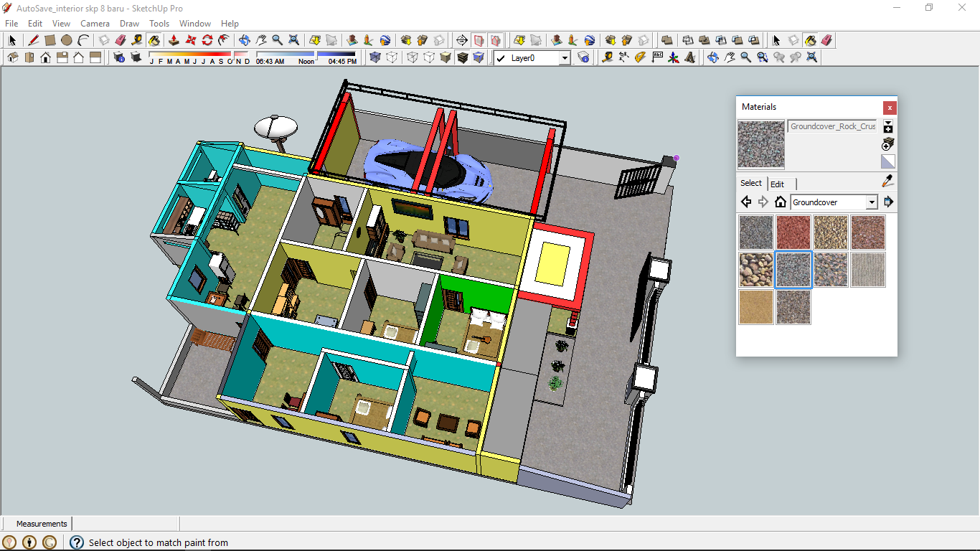Select the Intersect solid tool
The height and width of the screenshot is (551, 980).
pyautogui.click(x=687, y=40)
